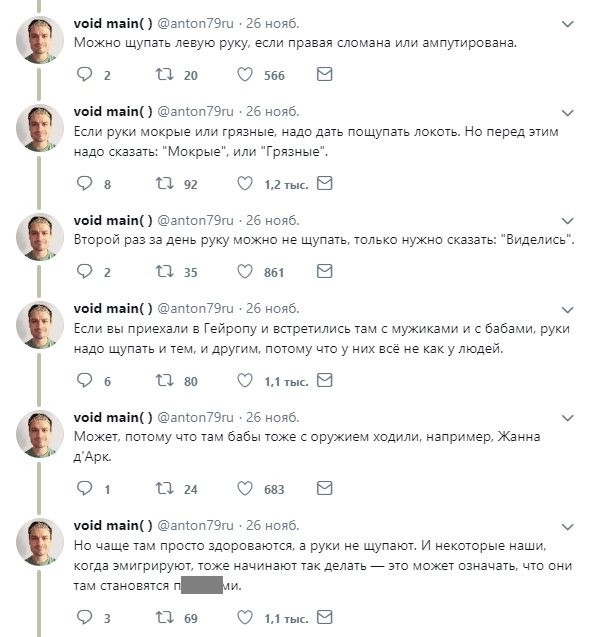Image resolution: width=604 pixels, height=637 pixels.
Task: Reply to the 'Виделись' tweet
Action: [84, 272]
